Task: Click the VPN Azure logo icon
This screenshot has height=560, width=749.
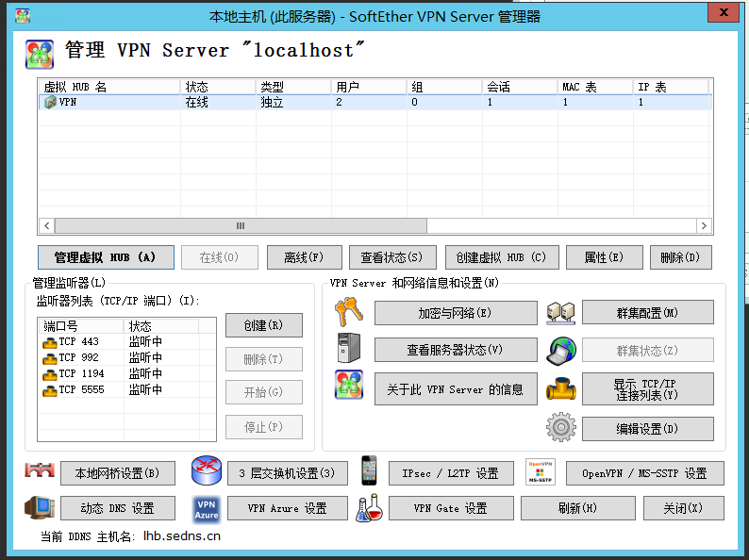Action: click(207, 509)
